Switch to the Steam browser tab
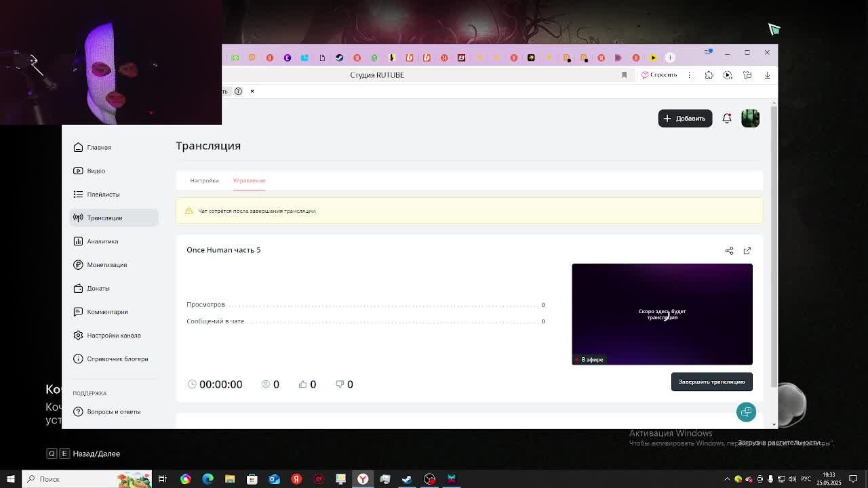 tap(339, 58)
